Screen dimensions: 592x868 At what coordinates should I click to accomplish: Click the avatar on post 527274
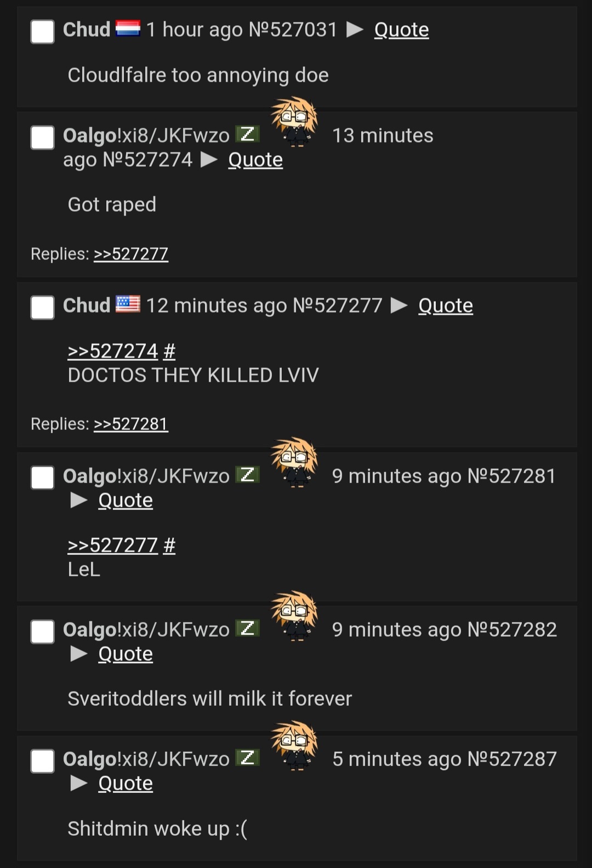[x=295, y=122]
